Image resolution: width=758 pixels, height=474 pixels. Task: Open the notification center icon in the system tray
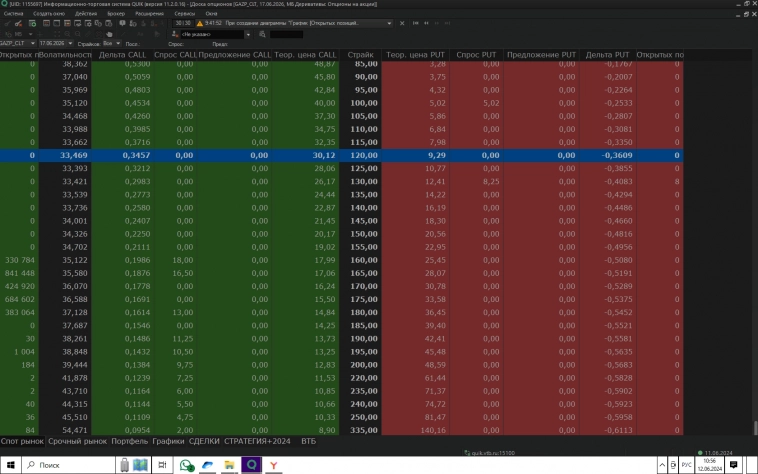click(749, 465)
